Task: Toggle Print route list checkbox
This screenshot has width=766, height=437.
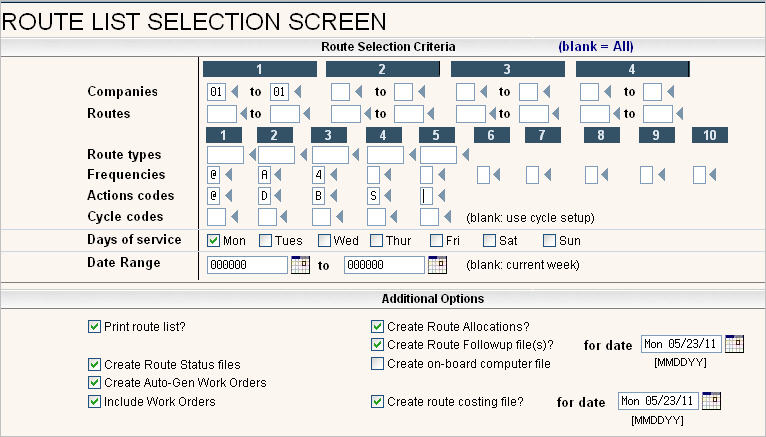Action: [94, 327]
